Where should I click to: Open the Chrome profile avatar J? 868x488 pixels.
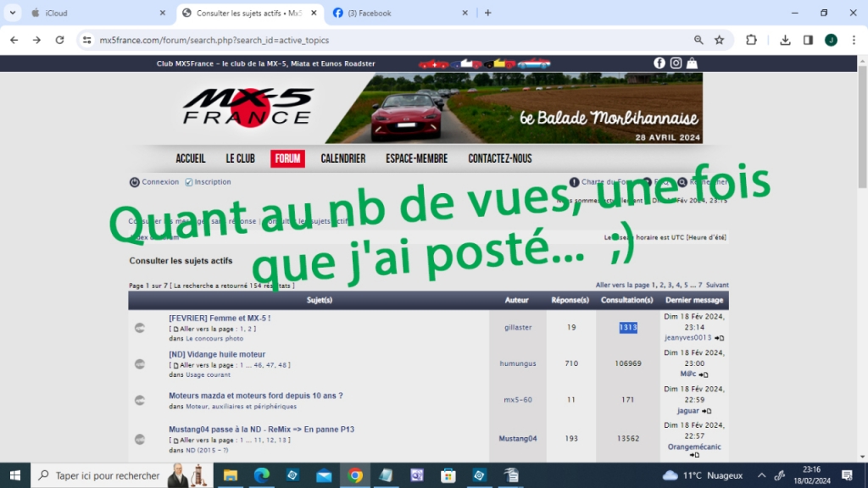point(831,40)
